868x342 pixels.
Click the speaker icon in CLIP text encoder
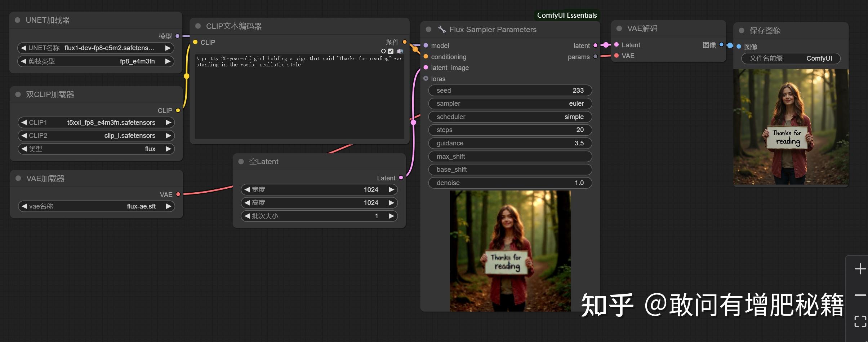coord(400,51)
